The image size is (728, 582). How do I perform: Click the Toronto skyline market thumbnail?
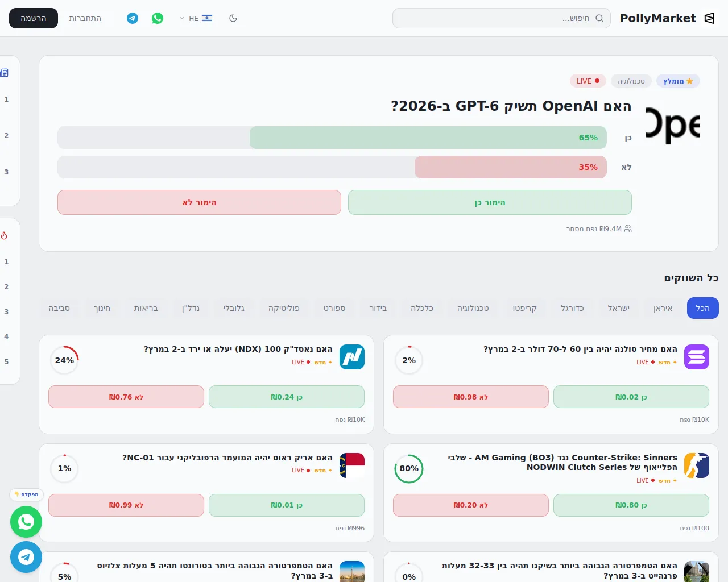(x=352, y=571)
